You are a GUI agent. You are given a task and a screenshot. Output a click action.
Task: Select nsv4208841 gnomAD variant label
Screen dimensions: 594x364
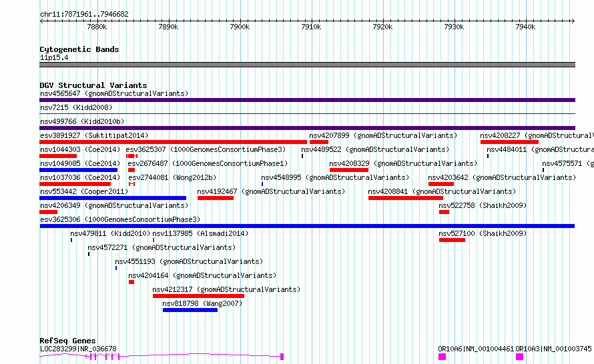click(442, 191)
